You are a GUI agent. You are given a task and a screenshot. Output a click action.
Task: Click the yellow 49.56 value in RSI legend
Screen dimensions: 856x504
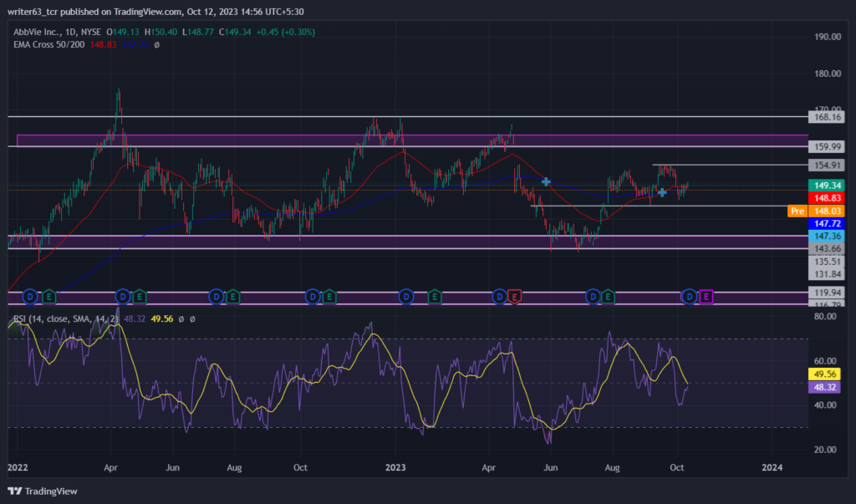(161, 319)
